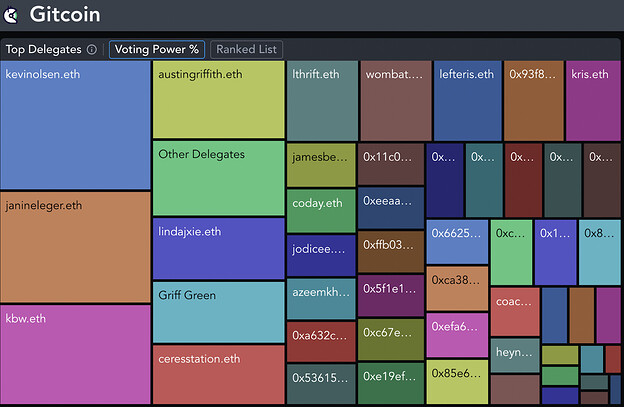
Task: Click the 0xc... green delegate block
Action: coord(511,252)
